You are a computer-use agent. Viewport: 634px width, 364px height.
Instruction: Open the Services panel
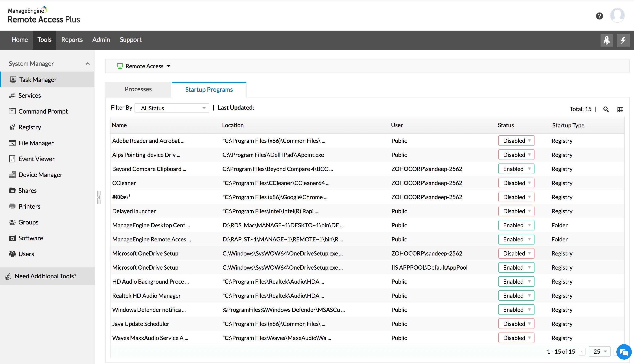pyautogui.click(x=29, y=95)
